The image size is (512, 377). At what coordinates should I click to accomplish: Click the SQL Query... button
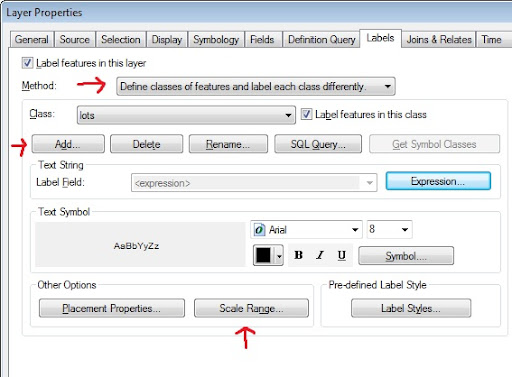tap(318, 144)
